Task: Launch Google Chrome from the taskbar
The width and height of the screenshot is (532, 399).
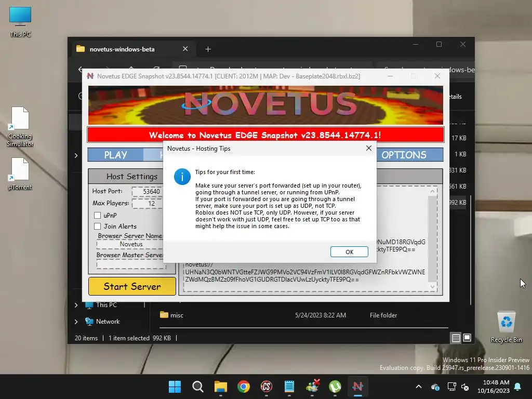Action: 244,387
